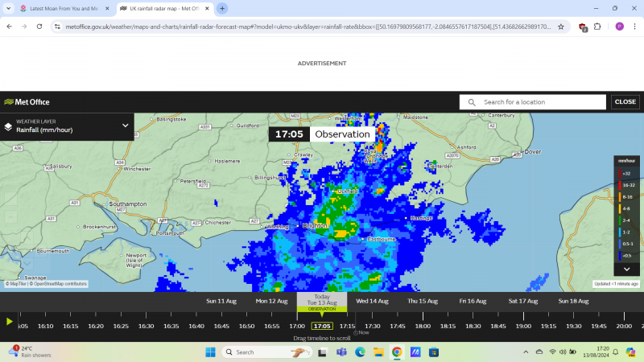The image size is (644, 362).
Task: Close the map with CLOSE button
Action: [625, 102]
